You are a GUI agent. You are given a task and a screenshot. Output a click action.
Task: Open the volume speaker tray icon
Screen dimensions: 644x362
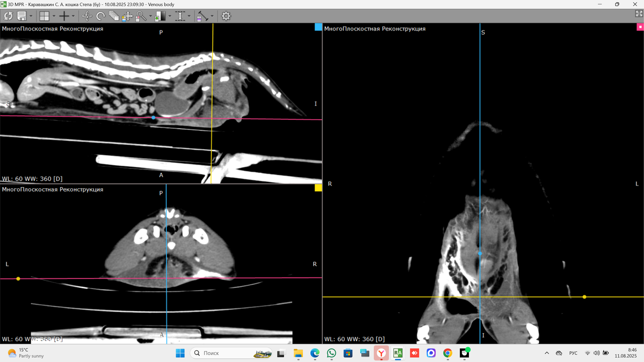pyautogui.click(x=597, y=353)
